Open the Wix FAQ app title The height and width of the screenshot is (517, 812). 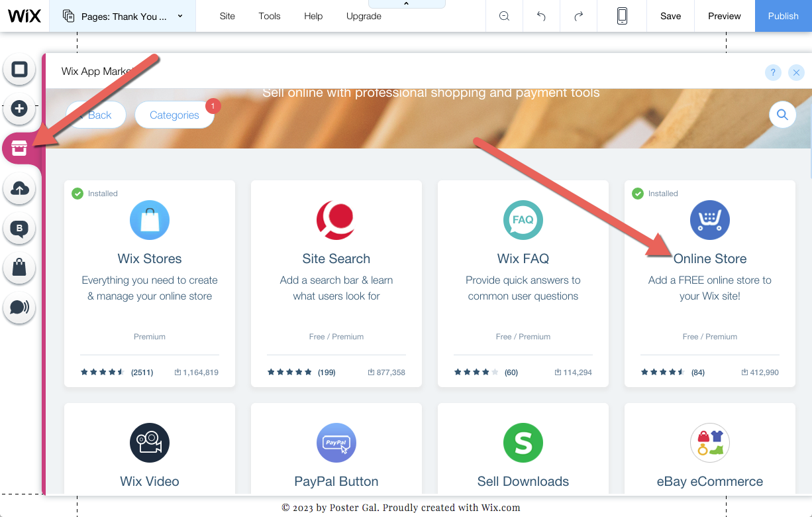523,258
